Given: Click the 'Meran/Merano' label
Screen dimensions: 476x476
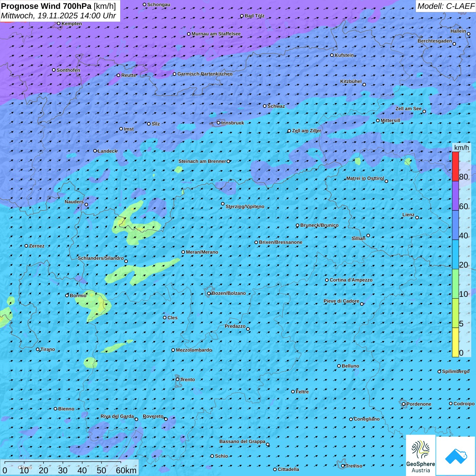Looking at the screenshot, I should click(x=202, y=252).
